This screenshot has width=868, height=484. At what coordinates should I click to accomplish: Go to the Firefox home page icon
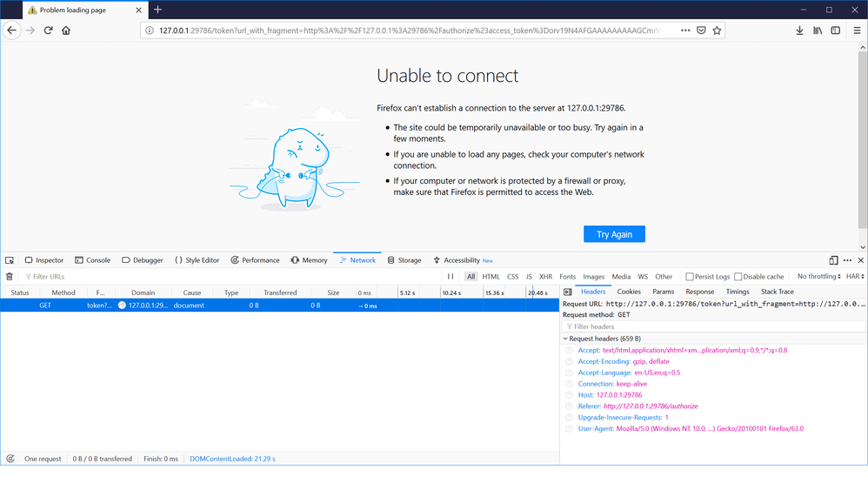coord(66,30)
